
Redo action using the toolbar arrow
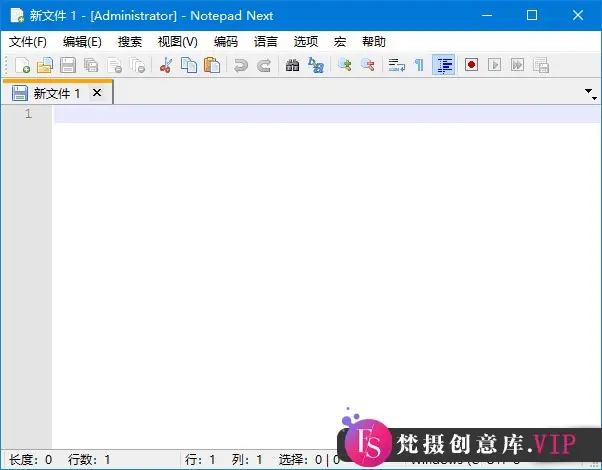tap(264, 65)
